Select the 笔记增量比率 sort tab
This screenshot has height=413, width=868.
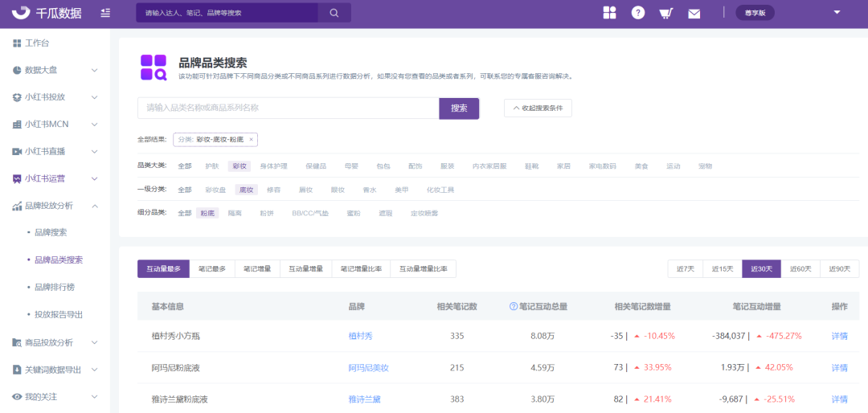click(x=361, y=269)
